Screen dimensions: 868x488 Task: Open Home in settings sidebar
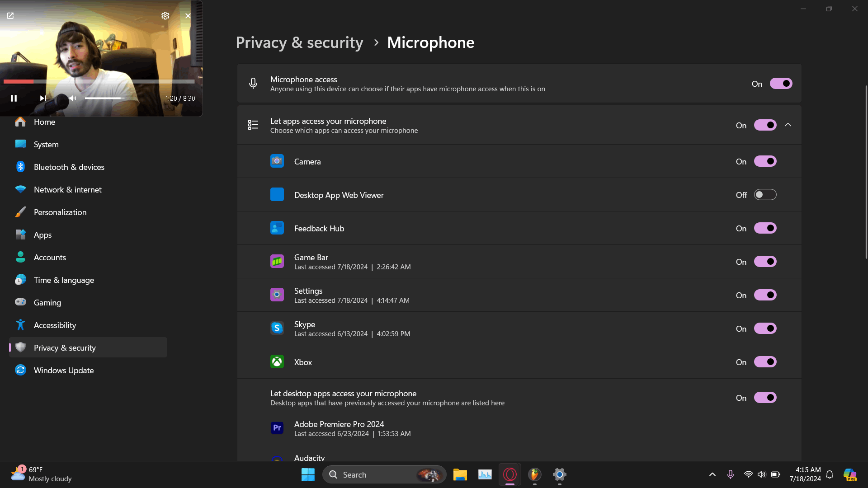[88, 122]
